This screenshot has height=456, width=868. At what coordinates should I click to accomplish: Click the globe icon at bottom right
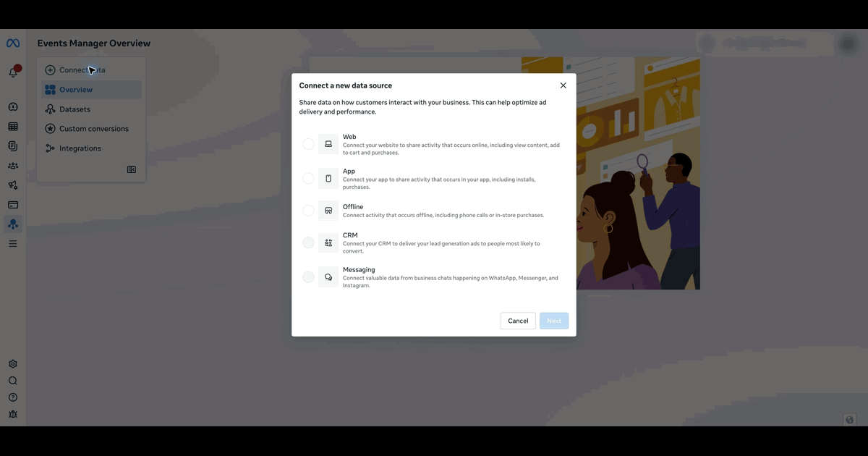coord(850,420)
